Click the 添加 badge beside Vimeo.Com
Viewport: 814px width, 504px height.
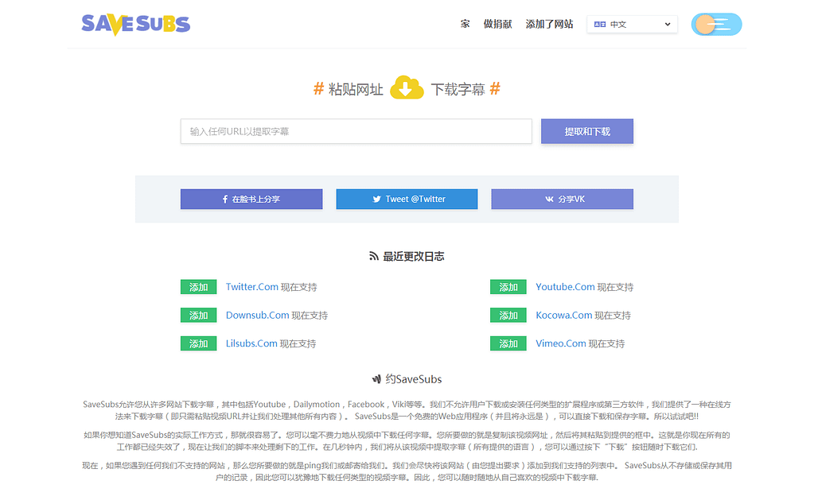[508, 343]
